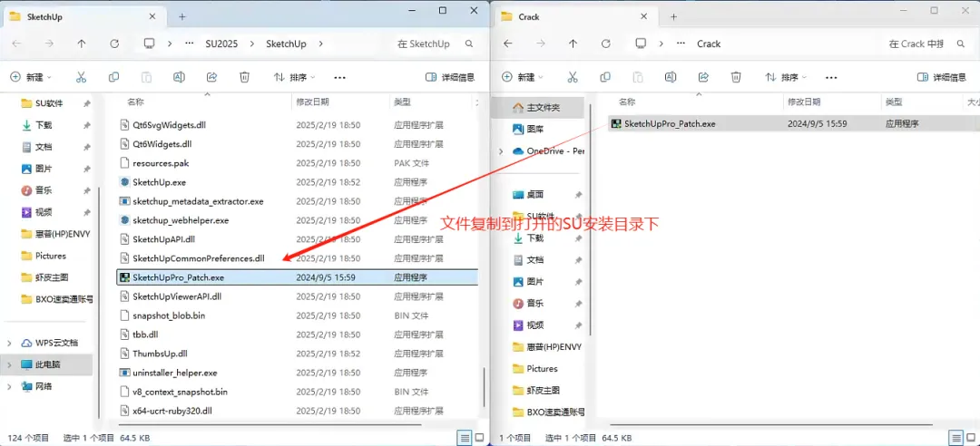The image size is (980, 446).
Task: Expand breadcrumb chevron after SketchUp folder
Action: tap(320, 44)
